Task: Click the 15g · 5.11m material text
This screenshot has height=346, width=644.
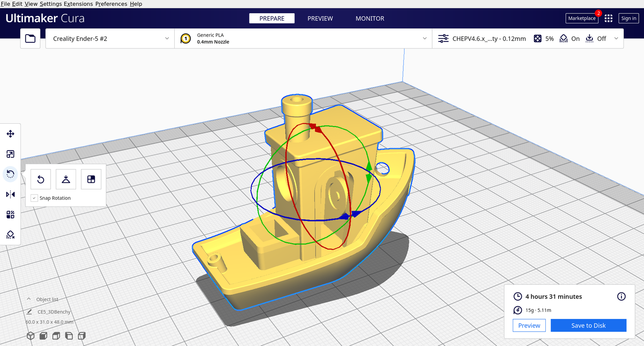Action: click(538, 310)
